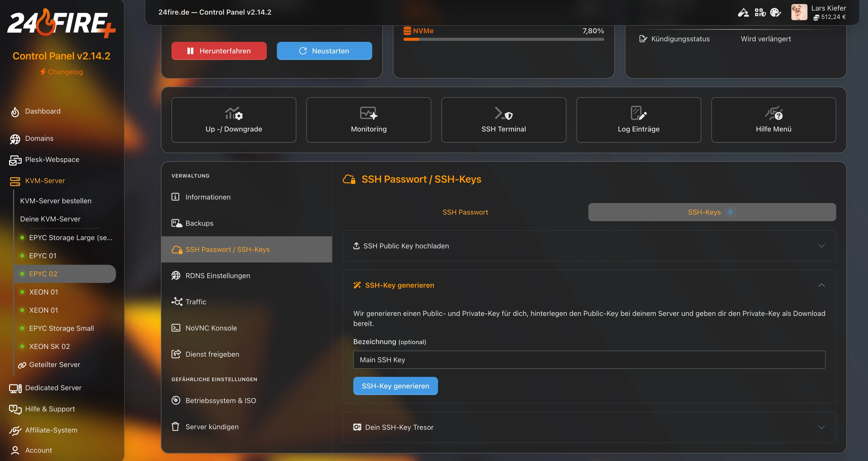Select SSH Passwort / SSH-Keys menu entry
The height and width of the screenshot is (461, 868).
coord(247,250)
